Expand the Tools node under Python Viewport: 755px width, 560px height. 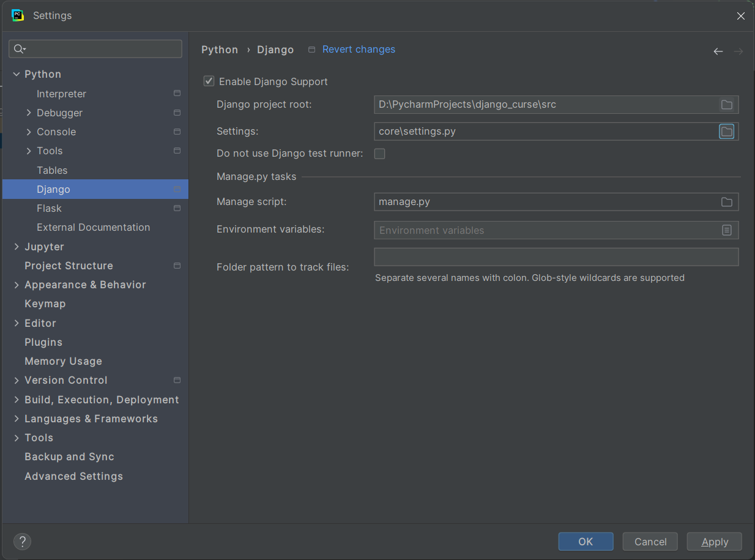coord(29,151)
